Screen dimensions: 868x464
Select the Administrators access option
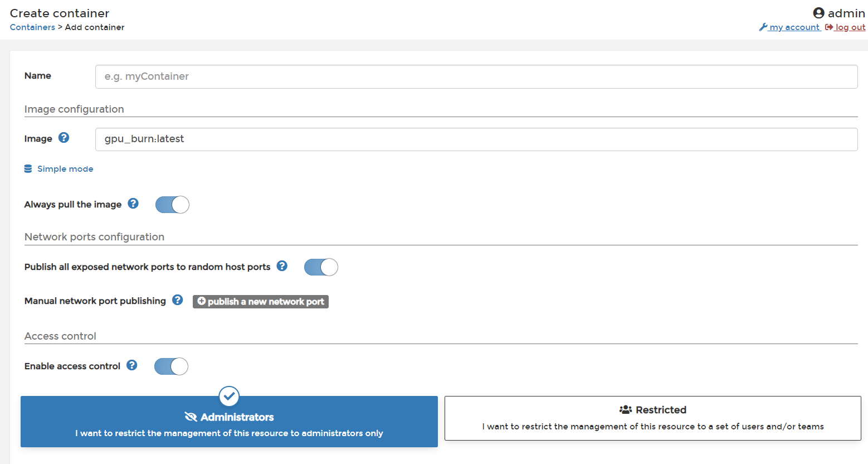(x=229, y=424)
